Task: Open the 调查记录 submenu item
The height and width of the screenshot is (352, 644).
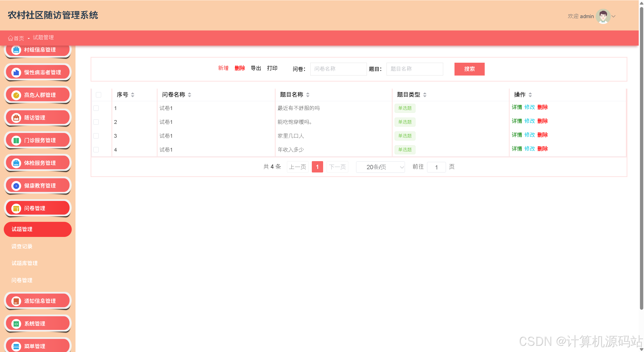Action: coord(22,247)
